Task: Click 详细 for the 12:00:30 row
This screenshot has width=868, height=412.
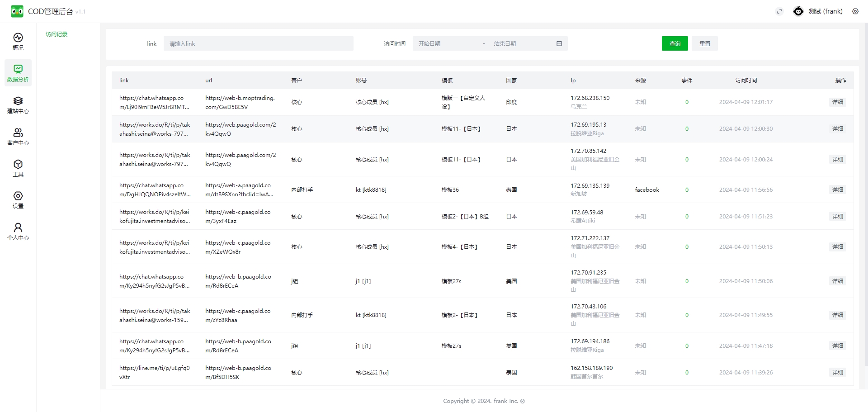Action: pyautogui.click(x=838, y=129)
